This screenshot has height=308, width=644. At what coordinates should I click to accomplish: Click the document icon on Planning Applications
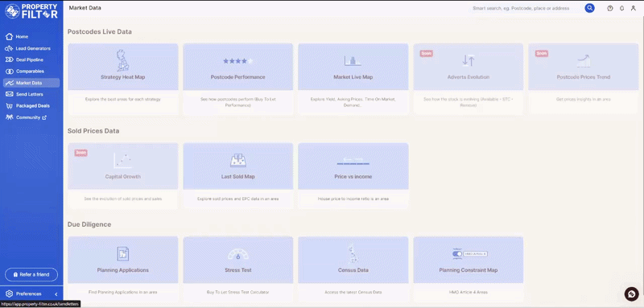tap(123, 254)
